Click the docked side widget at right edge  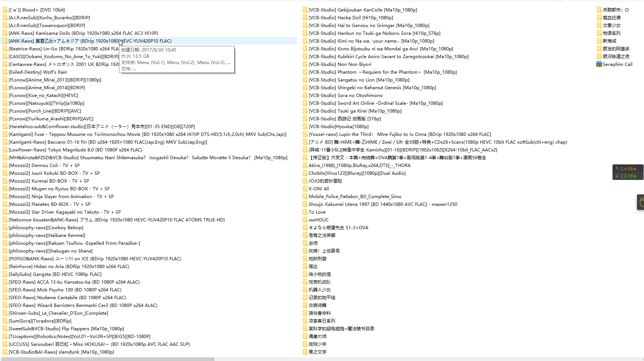tap(641, 202)
